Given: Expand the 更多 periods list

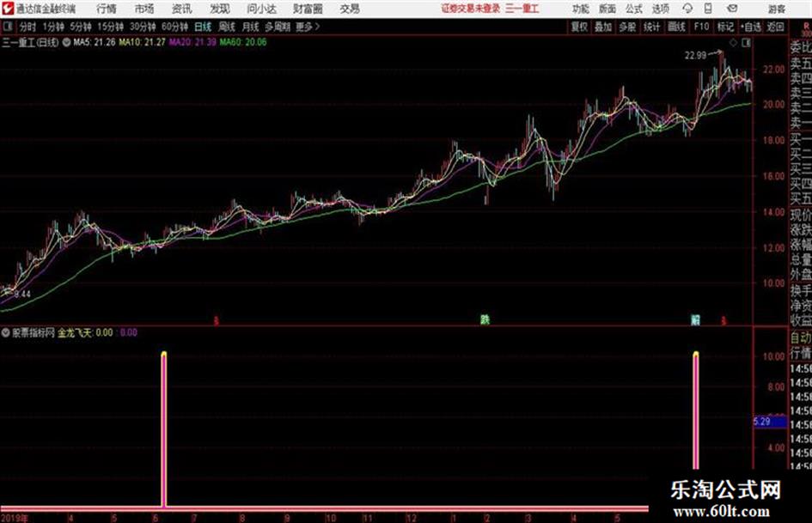Looking at the screenshot, I should pyautogui.click(x=308, y=27).
